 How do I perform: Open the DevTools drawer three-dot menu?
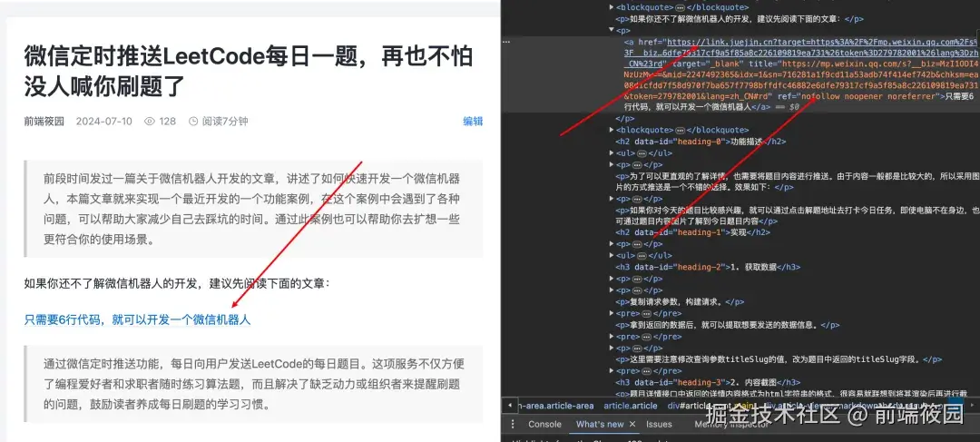click(x=513, y=424)
